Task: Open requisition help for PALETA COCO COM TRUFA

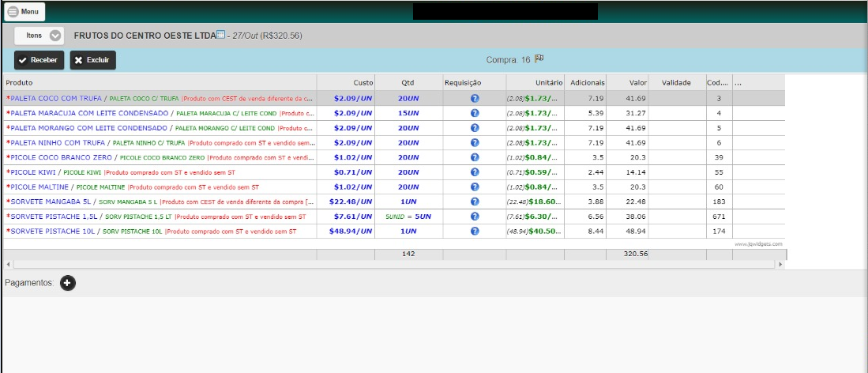Action: (475, 98)
